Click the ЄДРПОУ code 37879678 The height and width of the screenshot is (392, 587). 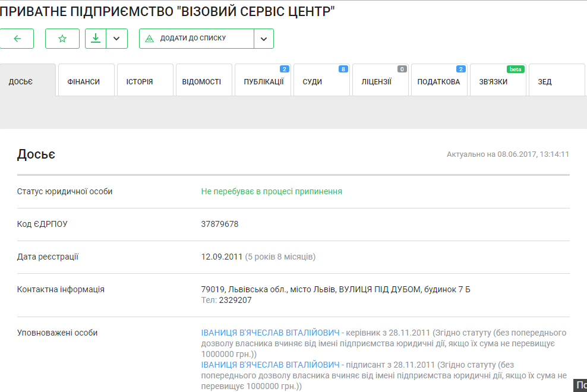(220, 225)
